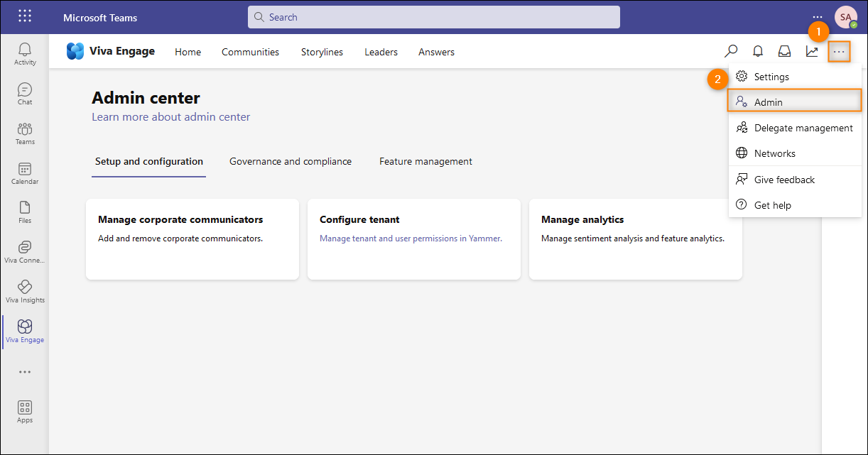Focus the Teams Search box
The width and height of the screenshot is (868, 455).
434,17
